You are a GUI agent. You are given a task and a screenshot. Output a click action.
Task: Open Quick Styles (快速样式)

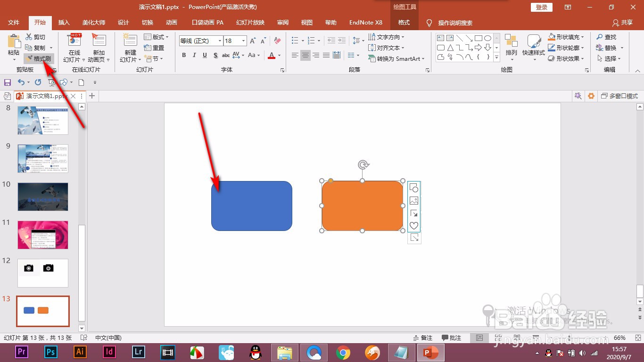click(x=534, y=47)
